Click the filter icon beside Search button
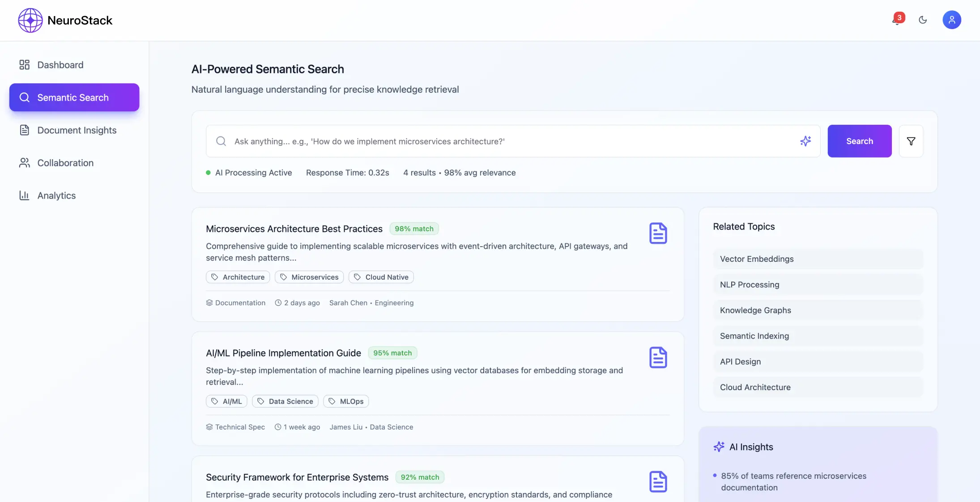980x502 pixels. point(911,141)
